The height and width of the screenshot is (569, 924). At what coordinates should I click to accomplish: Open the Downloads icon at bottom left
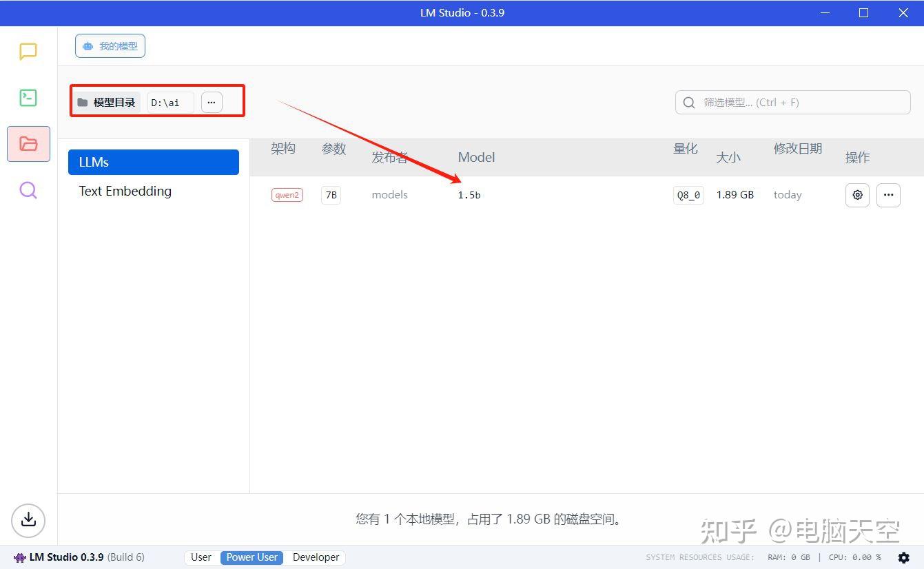28,520
